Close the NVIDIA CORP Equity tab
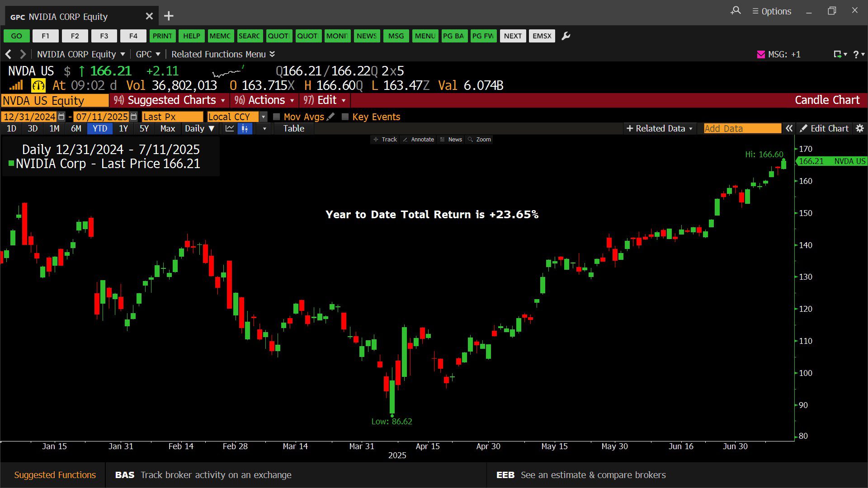 click(149, 16)
